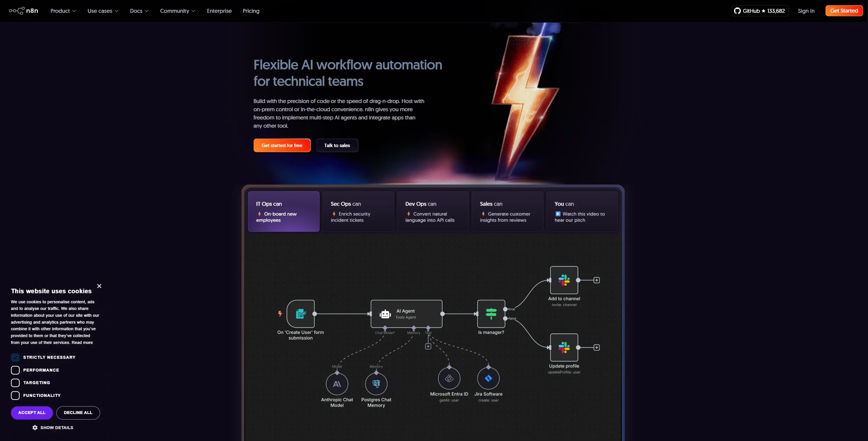Enable the Performance cookies checkbox
Viewport: 868px width, 441px height.
coord(15,370)
